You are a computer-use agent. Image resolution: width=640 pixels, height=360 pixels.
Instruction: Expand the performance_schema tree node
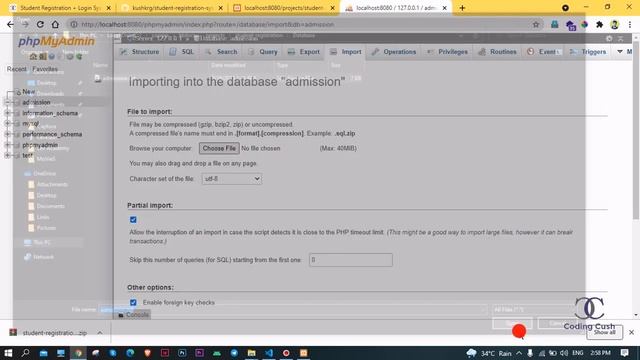(x=7, y=134)
